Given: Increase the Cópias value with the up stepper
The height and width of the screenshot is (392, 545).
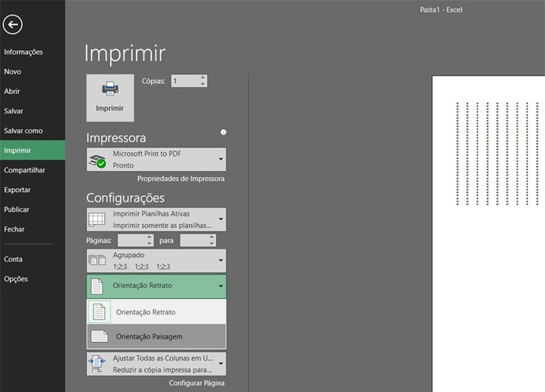Looking at the screenshot, I should (202, 77).
